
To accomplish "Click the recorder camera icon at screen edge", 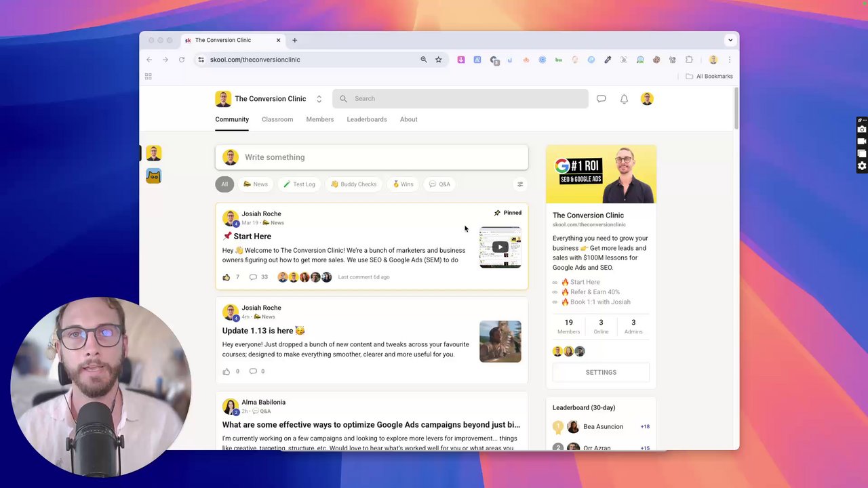I will point(862,129).
